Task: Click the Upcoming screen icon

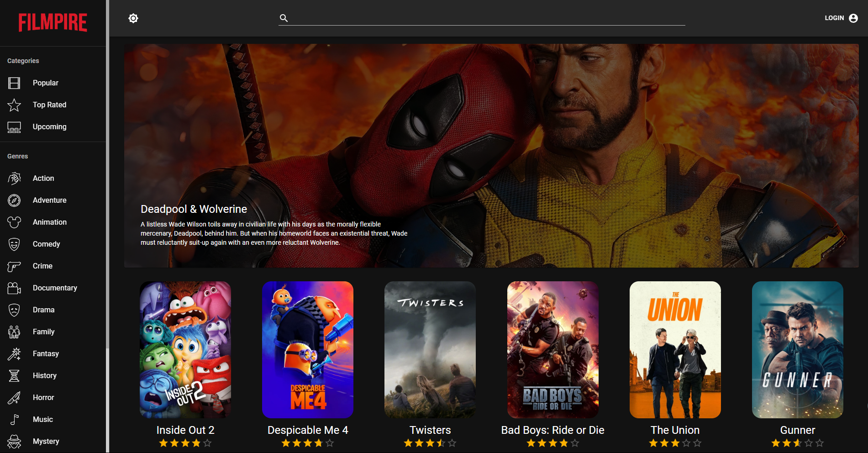Action: (14, 127)
